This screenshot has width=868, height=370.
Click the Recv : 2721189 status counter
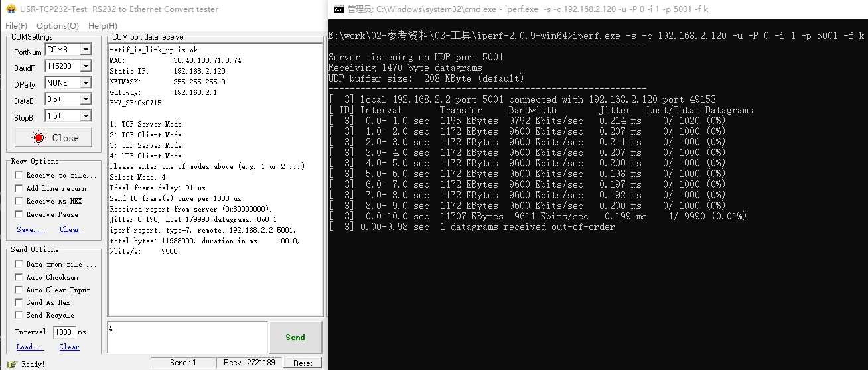[x=250, y=363]
